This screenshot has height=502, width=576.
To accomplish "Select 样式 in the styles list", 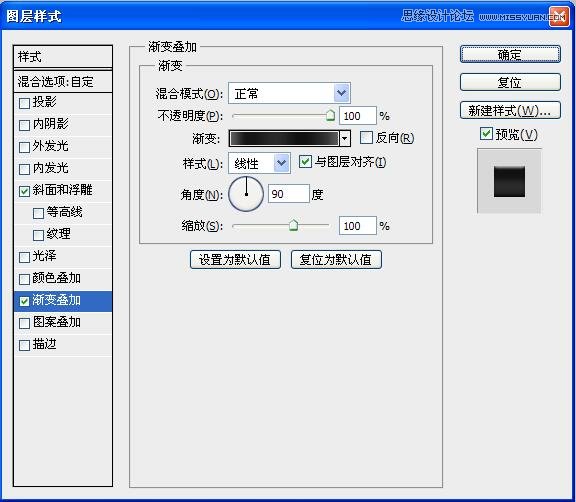I will 62,57.
